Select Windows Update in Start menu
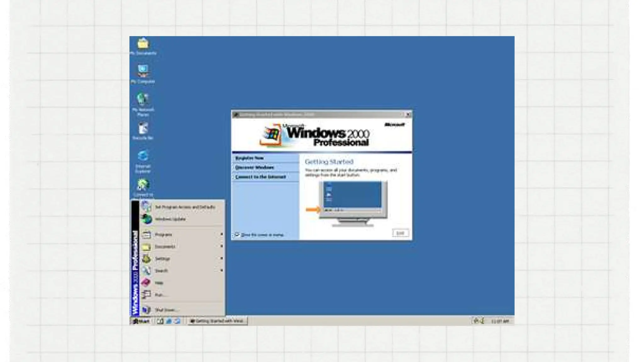 (x=170, y=219)
